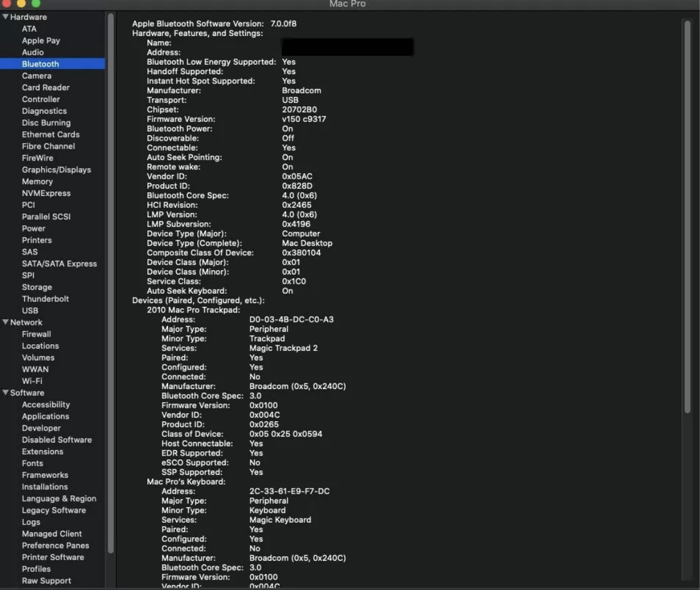Open the Camera hardware entry
700x590 pixels.
click(x=37, y=76)
